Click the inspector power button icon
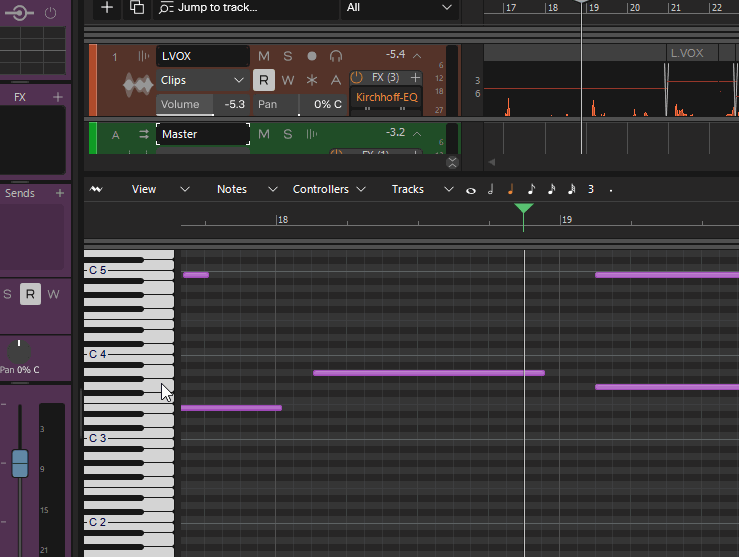 50,13
